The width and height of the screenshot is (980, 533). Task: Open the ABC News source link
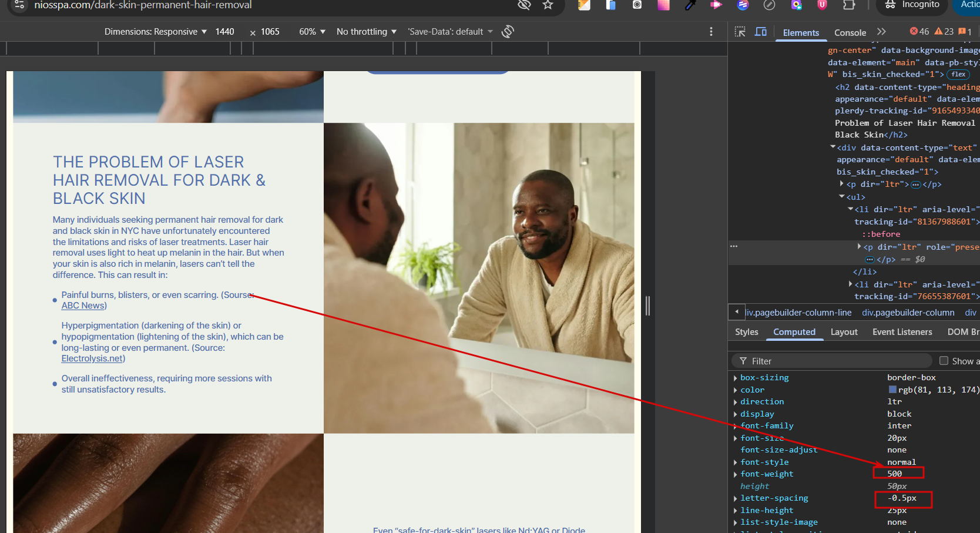click(83, 306)
